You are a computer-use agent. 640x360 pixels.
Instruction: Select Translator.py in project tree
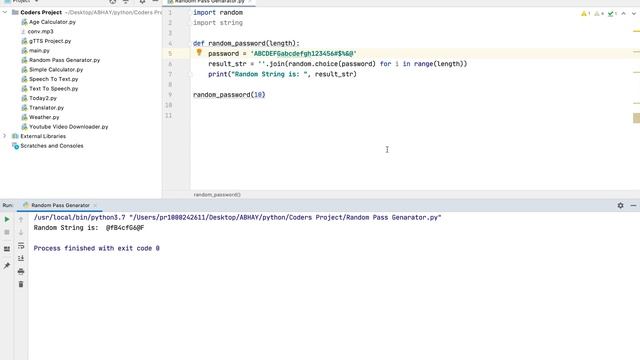pyautogui.click(x=47, y=108)
